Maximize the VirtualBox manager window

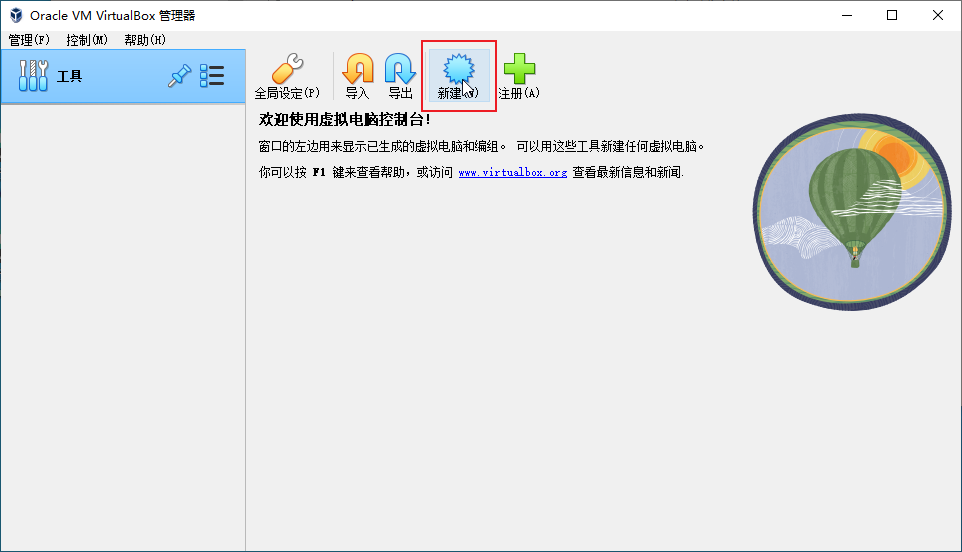(x=892, y=15)
